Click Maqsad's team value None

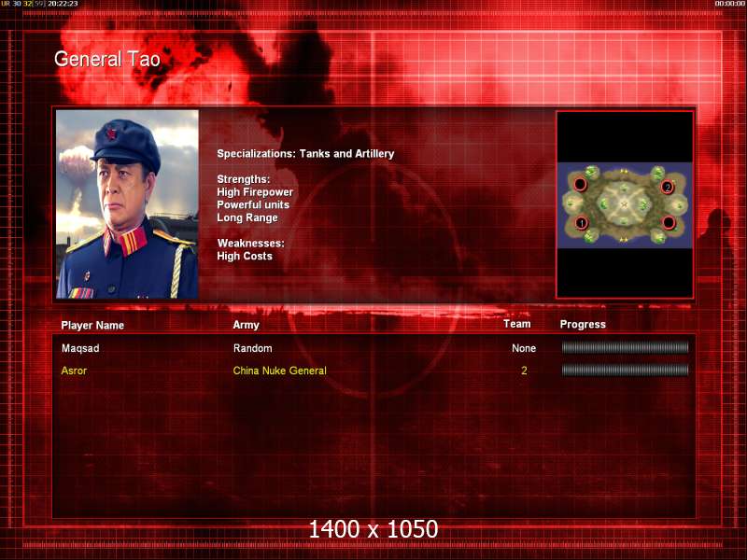(524, 348)
